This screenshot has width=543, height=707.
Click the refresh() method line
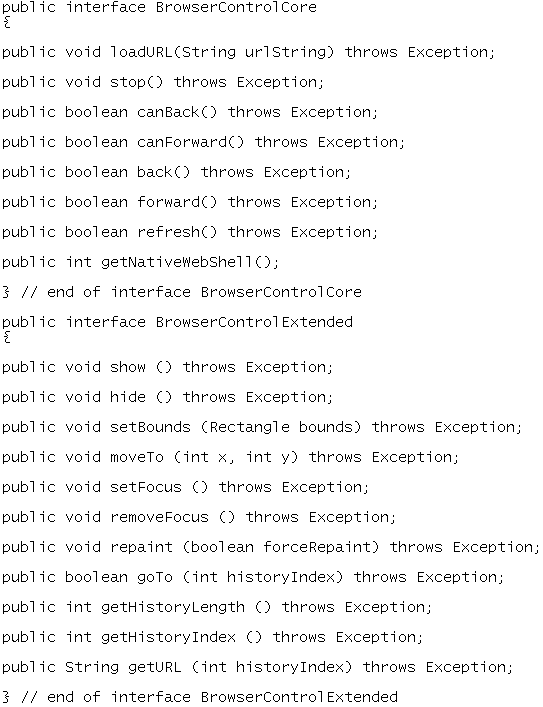click(x=190, y=232)
